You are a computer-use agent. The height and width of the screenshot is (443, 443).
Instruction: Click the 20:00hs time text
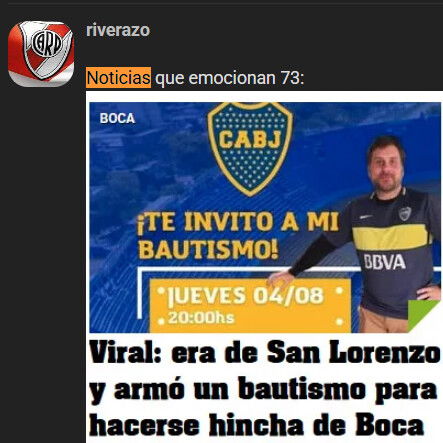tap(201, 318)
